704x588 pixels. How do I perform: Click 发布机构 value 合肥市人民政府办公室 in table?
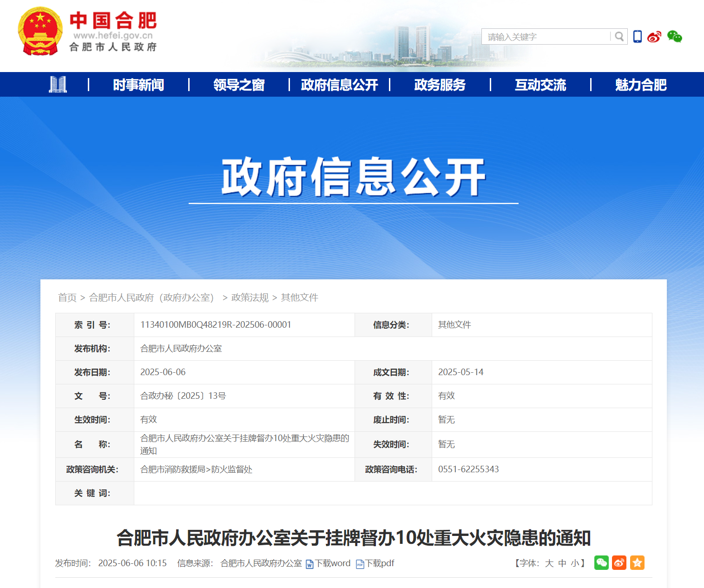pyautogui.click(x=181, y=348)
